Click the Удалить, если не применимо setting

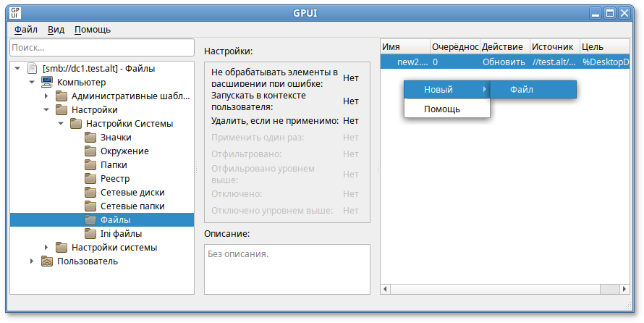click(285, 121)
